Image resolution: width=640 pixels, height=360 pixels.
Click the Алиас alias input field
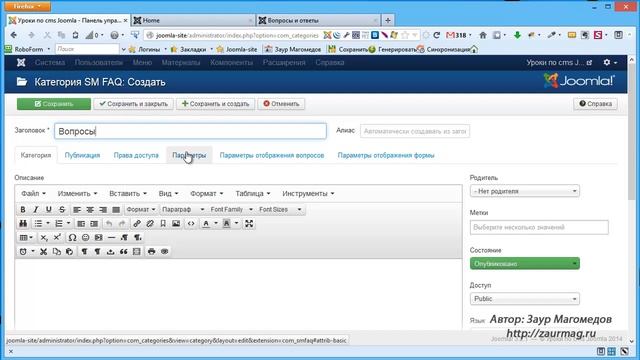coord(415,131)
